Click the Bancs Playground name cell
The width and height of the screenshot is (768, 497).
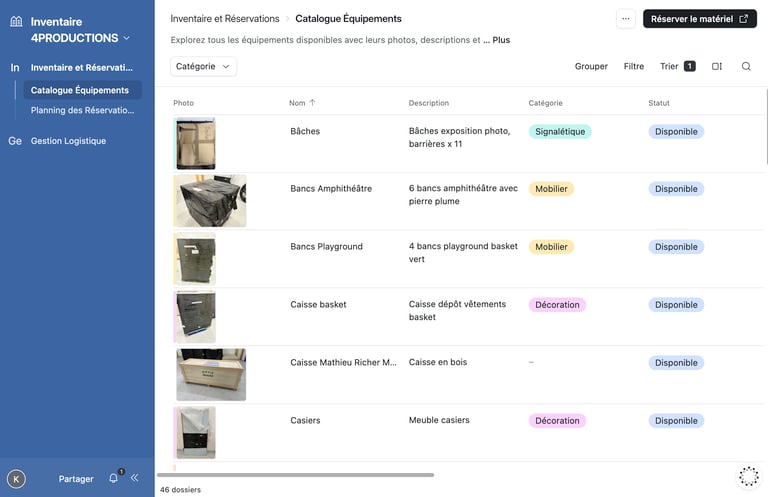pos(326,247)
